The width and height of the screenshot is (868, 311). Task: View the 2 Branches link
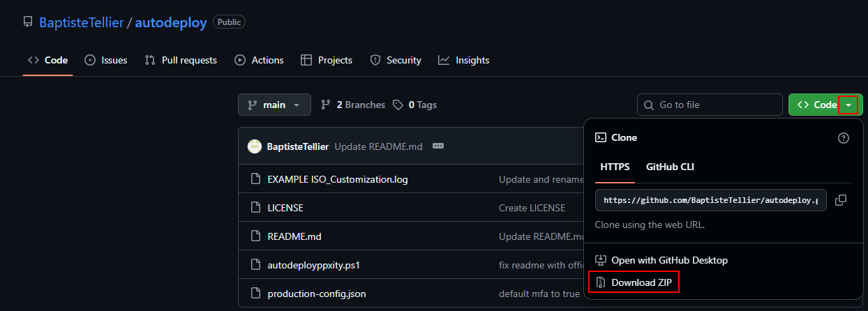coord(353,105)
